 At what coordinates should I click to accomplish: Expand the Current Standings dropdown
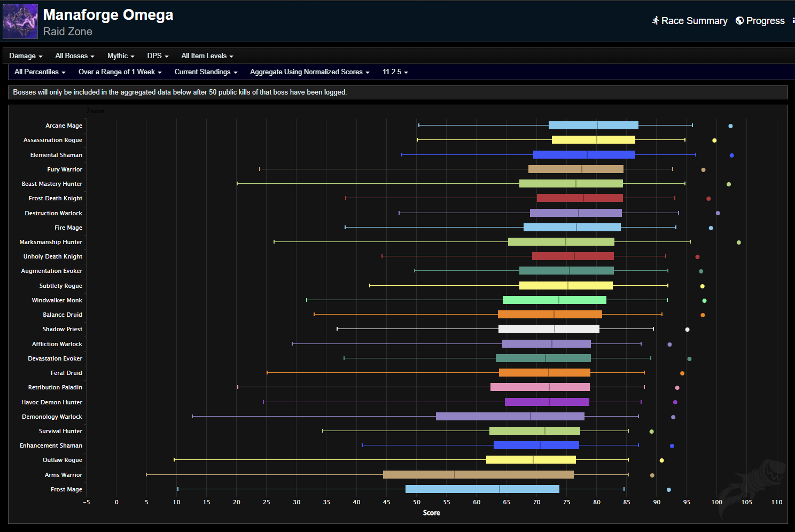(x=206, y=72)
